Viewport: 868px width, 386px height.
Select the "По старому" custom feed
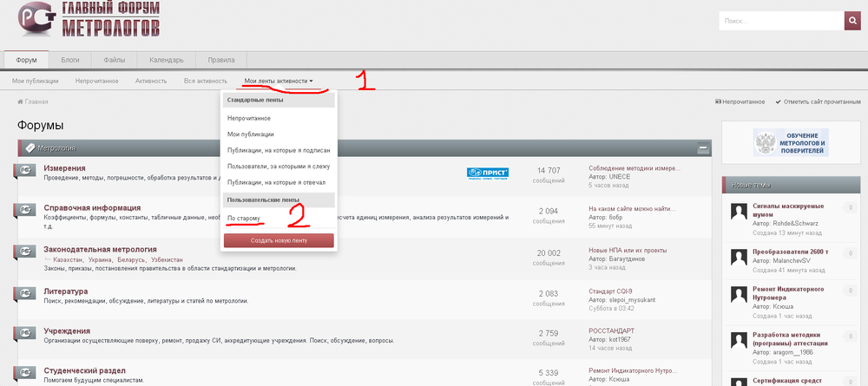[x=244, y=218]
